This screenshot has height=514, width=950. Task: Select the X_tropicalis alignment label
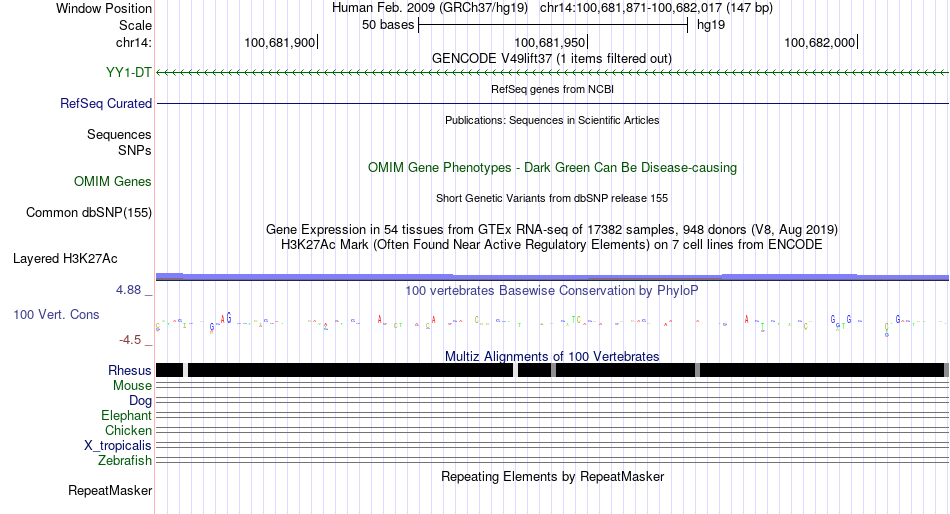[x=118, y=446]
